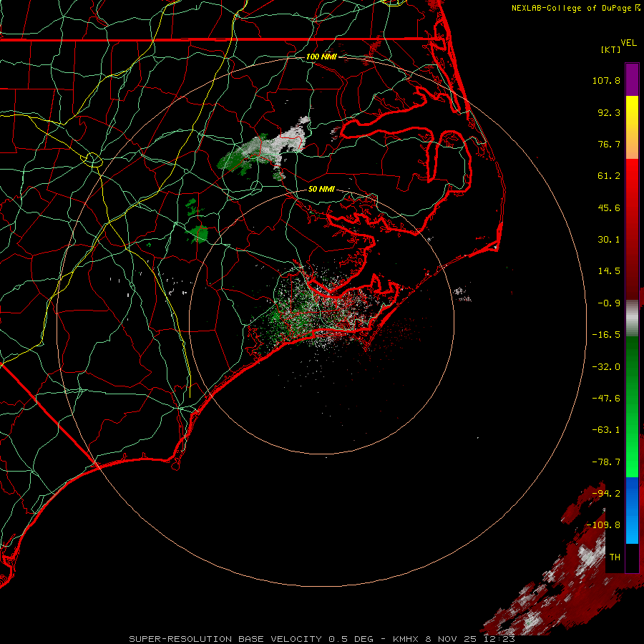This screenshot has height=644, width=644.
Task: Click the yellow-orange segment of the color bar
Action: click(x=632, y=127)
